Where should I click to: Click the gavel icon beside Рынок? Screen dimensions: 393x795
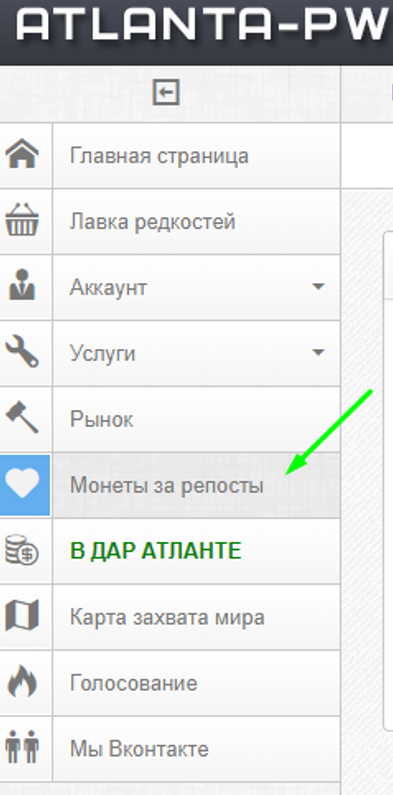[22, 417]
